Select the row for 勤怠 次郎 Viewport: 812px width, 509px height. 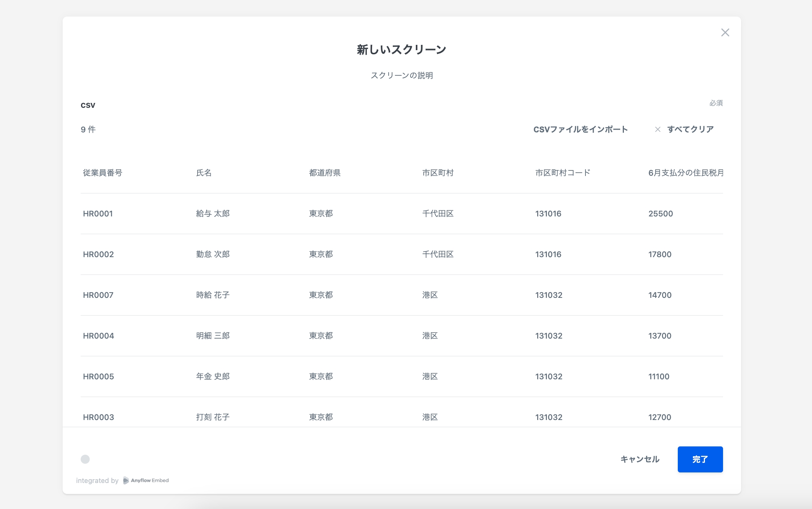[213, 255]
